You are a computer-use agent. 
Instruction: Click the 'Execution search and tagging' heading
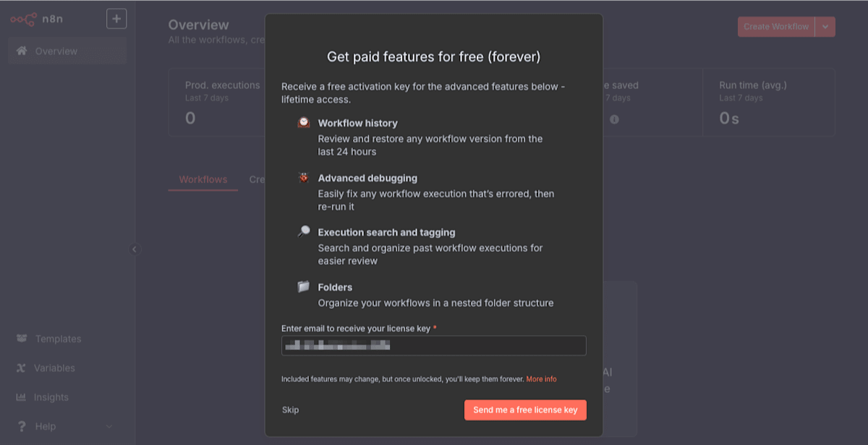(387, 232)
